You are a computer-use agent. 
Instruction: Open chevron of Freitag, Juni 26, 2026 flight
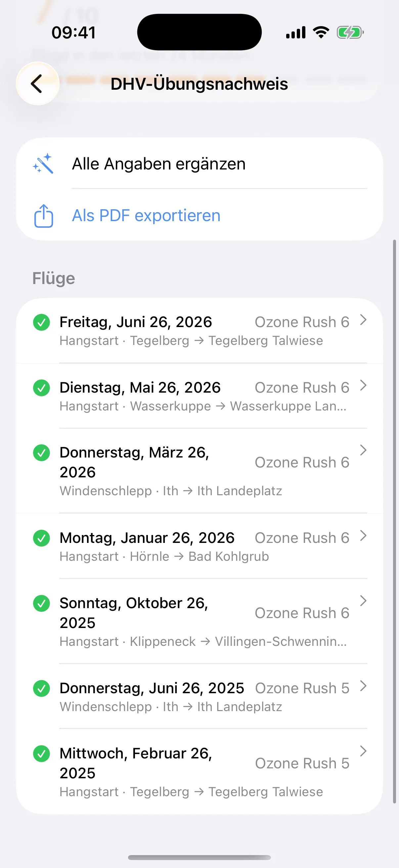[363, 320]
